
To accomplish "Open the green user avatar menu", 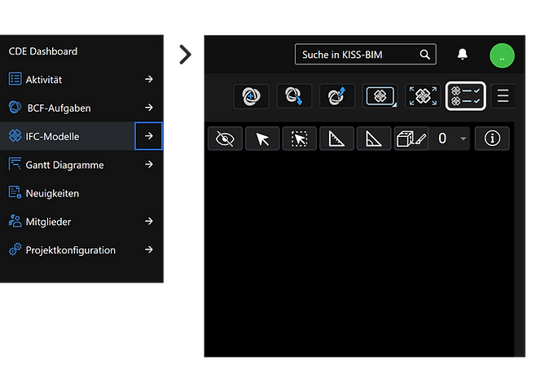I will pyautogui.click(x=502, y=55).
